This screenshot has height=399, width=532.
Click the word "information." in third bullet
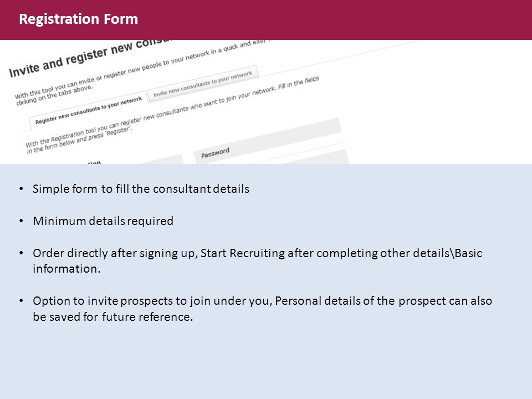pyautogui.click(x=66, y=269)
